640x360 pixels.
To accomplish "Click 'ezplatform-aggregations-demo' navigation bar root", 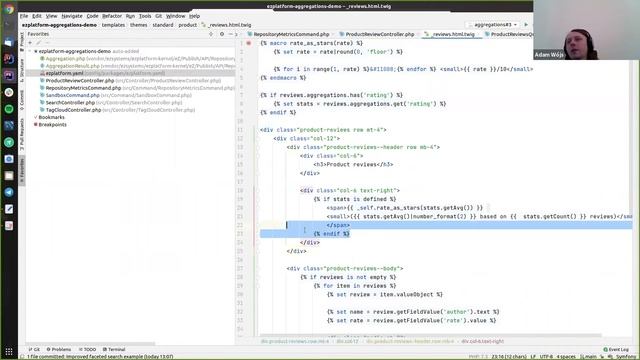I will (x=59, y=25).
